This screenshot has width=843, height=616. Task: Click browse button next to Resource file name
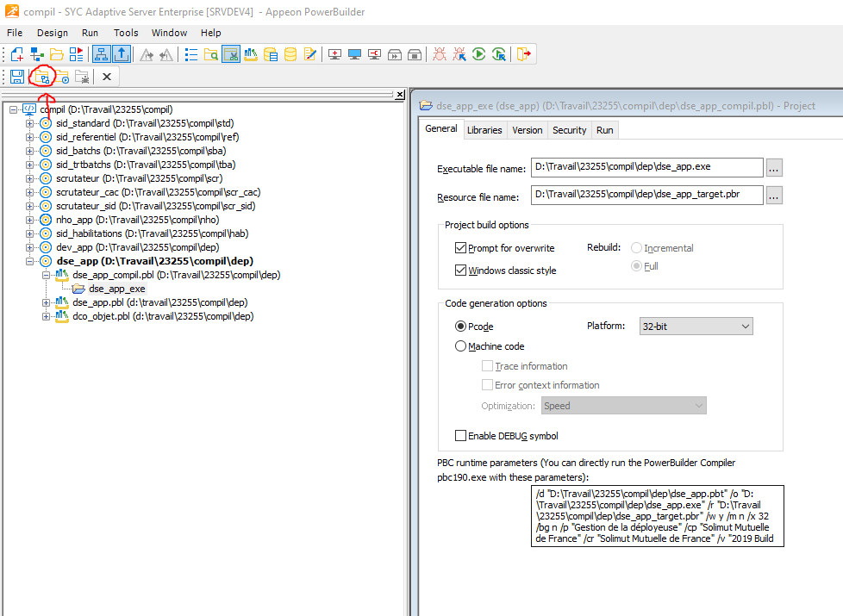(x=774, y=196)
